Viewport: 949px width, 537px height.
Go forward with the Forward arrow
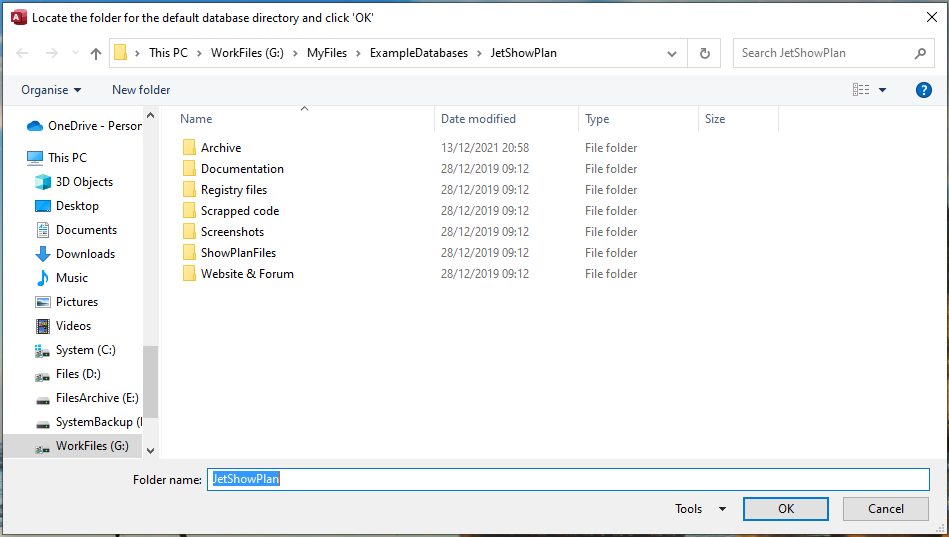(52, 53)
